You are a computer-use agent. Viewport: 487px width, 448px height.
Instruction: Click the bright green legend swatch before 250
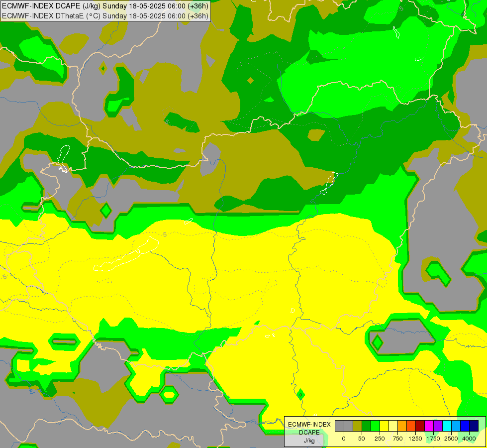pyautogui.click(x=375, y=426)
